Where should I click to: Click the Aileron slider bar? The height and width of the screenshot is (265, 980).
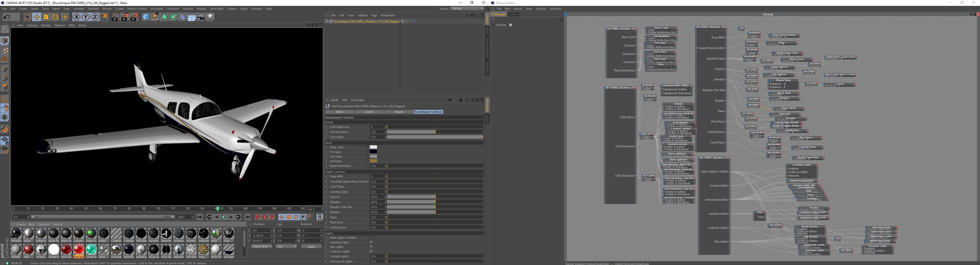tap(435, 197)
